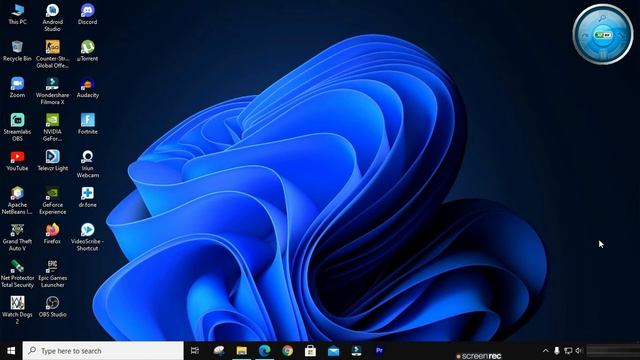Screen dimensions: 640x360
Task: Select the GeForce Experience shortcut
Action: 53,200
